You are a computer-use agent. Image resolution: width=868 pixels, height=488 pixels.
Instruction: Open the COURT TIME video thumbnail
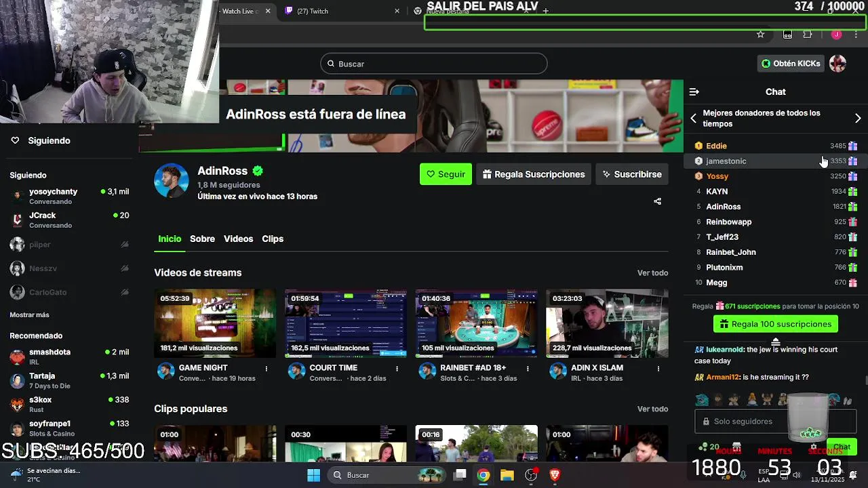point(346,323)
